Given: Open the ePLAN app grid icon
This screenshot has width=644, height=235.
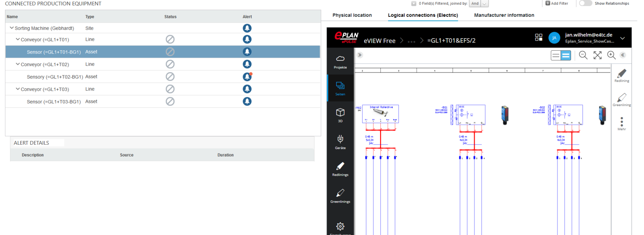Looking at the screenshot, I should click(x=538, y=37).
